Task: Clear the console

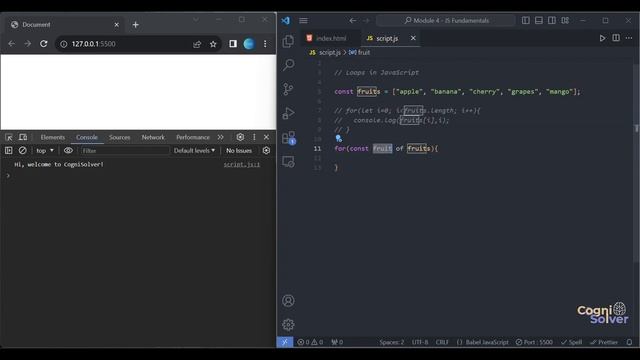Action: click(22, 151)
